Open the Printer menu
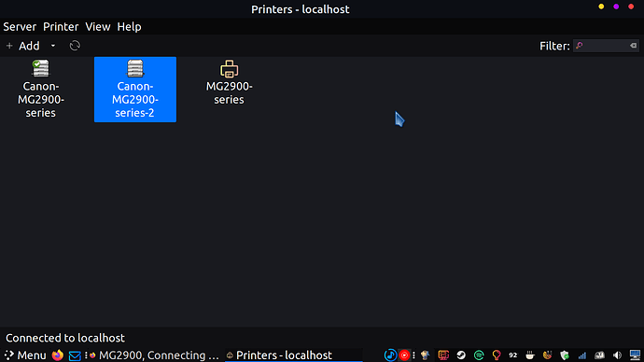The width and height of the screenshot is (644, 362). click(x=61, y=27)
